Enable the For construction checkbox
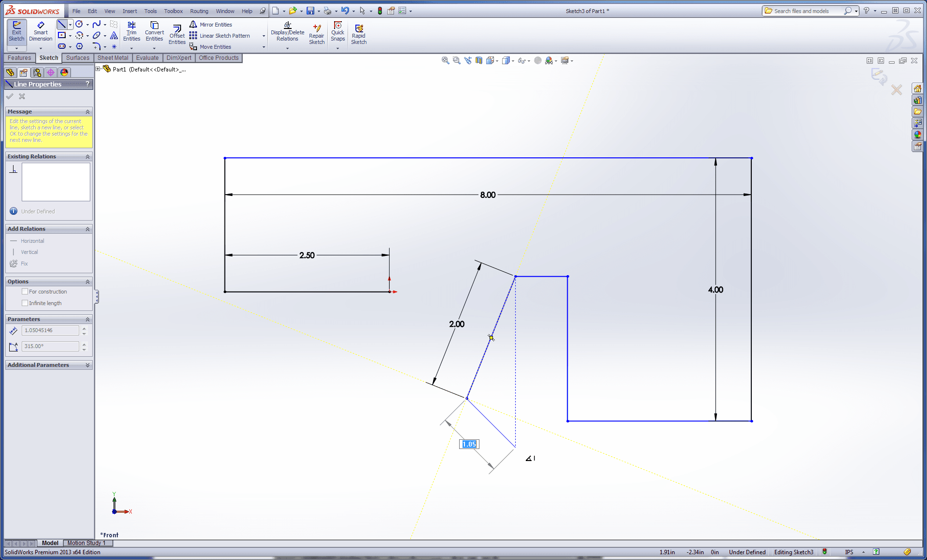Image resolution: width=927 pixels, height=560 pixels. point(25,292)
